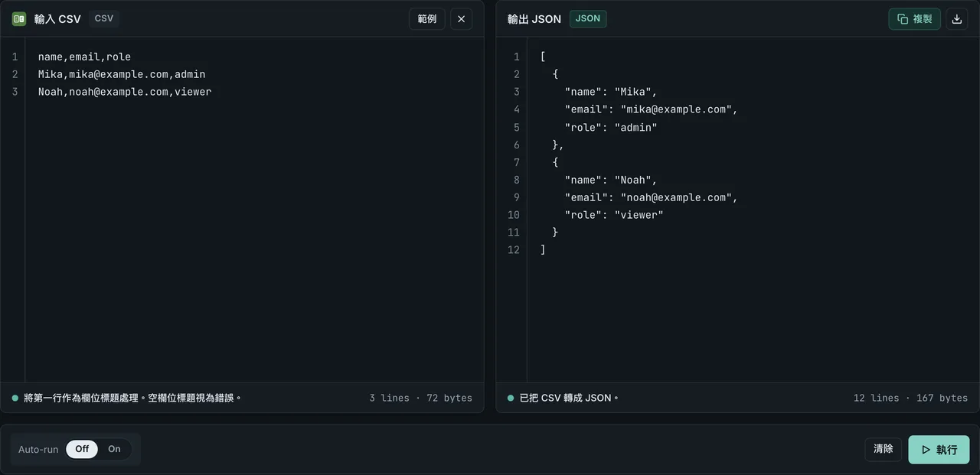This screenshot has width=980, height=475.
Task: Click the green CSV input panel icon
Action: tap(19, 18)
